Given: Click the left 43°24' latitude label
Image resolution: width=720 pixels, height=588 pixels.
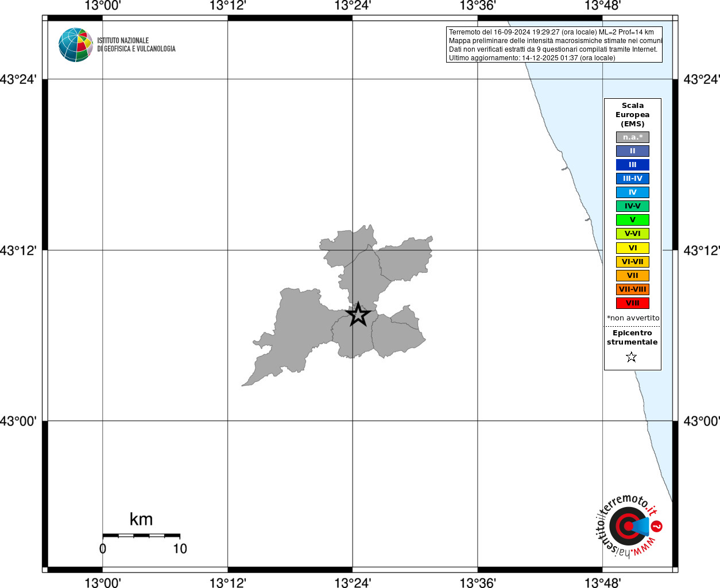Looking at the screenshot, I should pyautogui.click(x=18, y=79).
